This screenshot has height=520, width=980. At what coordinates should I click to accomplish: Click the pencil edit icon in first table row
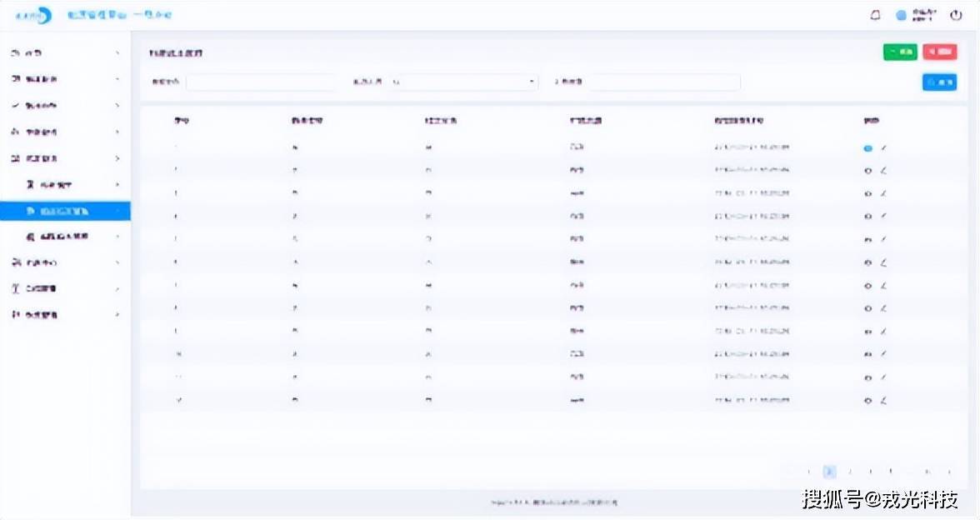(x=883, y=147)
